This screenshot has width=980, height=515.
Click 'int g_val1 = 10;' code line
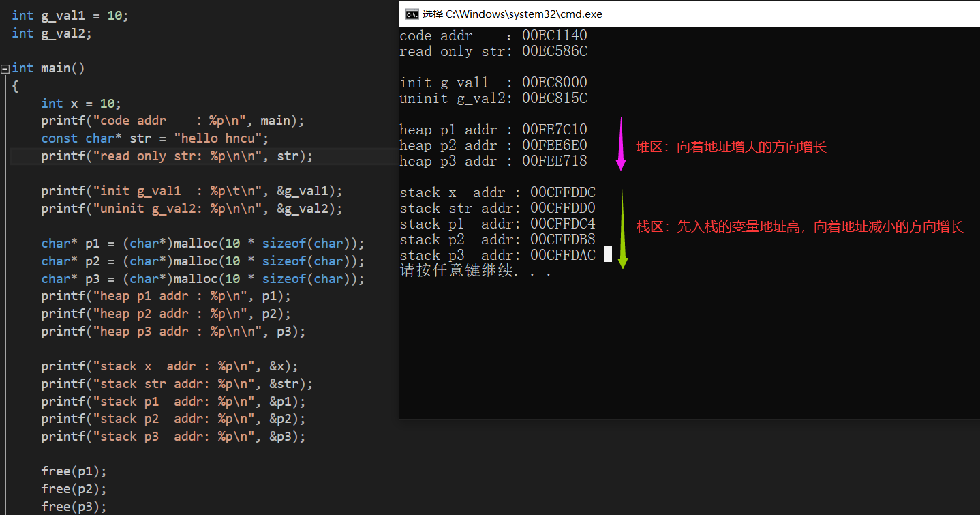70,16
